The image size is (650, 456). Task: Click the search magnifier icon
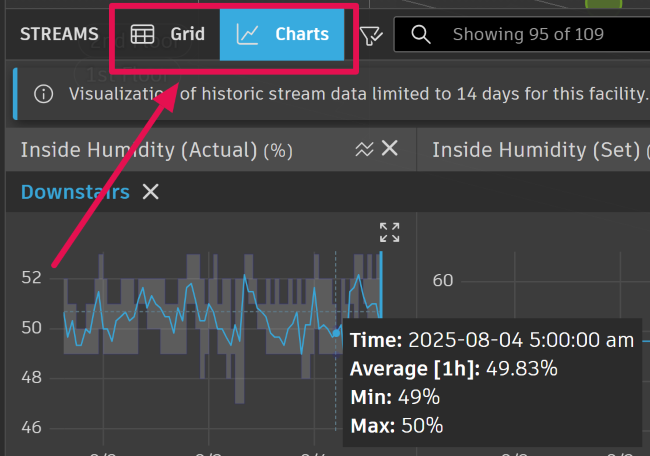click(421, 35)
